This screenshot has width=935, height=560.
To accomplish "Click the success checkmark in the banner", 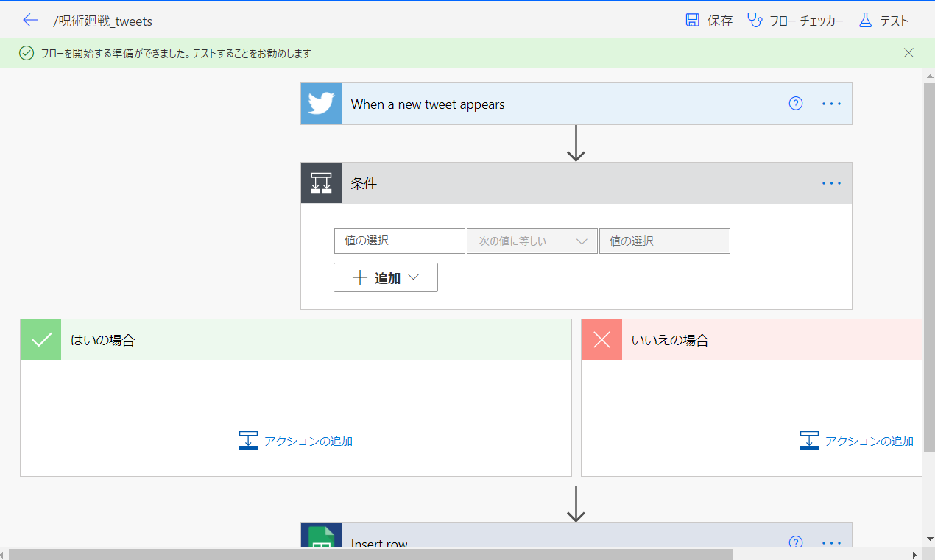I will (x=27, y=53).
